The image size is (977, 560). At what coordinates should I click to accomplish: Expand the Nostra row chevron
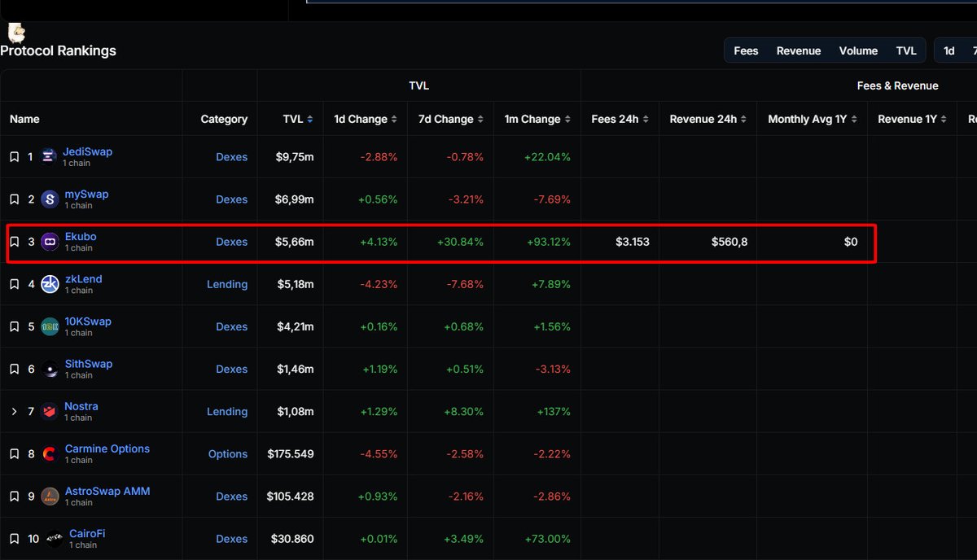point(14,412)
